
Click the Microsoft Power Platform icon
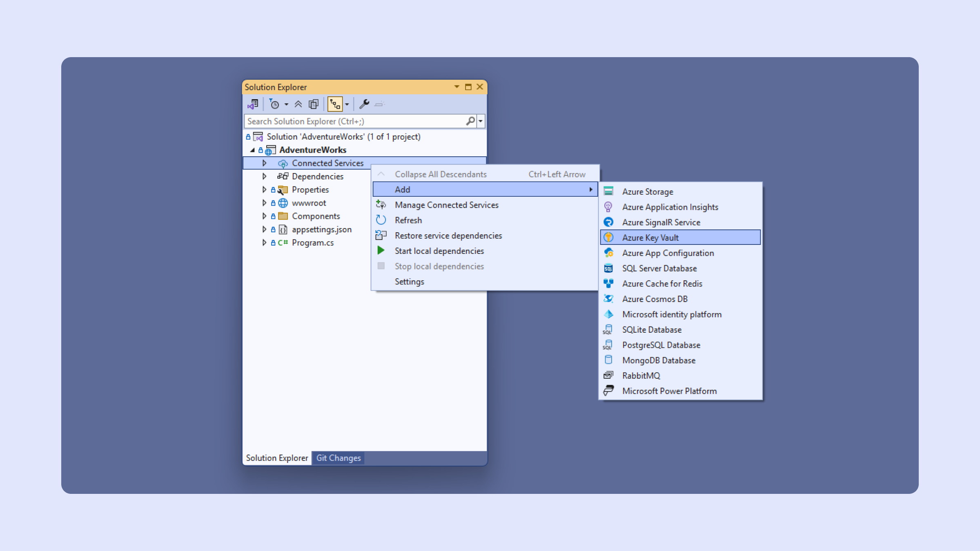pyautogui.click(x=608, y=391)
